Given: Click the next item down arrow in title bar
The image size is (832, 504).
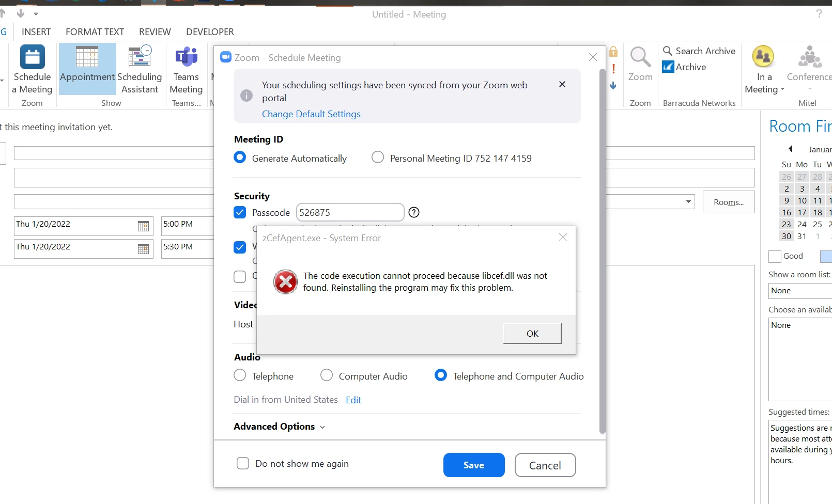Looking at the screenshot, I should (21, 13).
